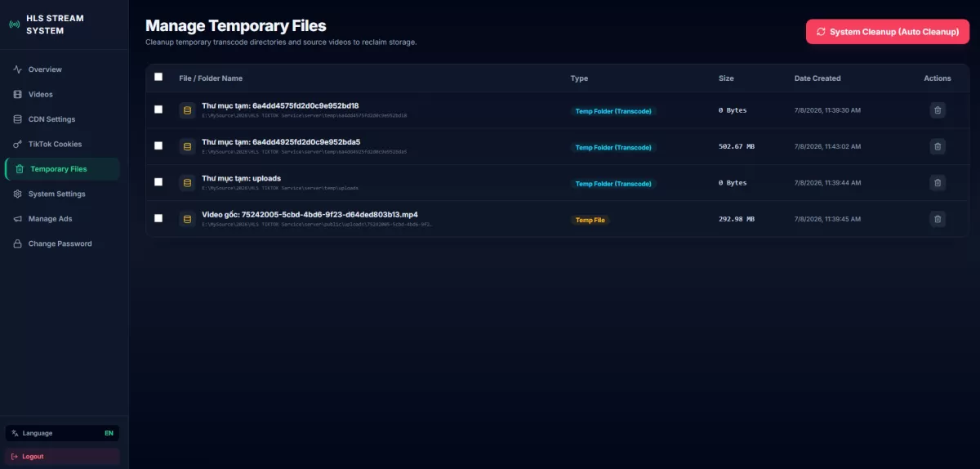Open the Change Password page
Image resolution: width=980 pixels, height=469 pixels.
pyautogui.click(x=62, y=244)
